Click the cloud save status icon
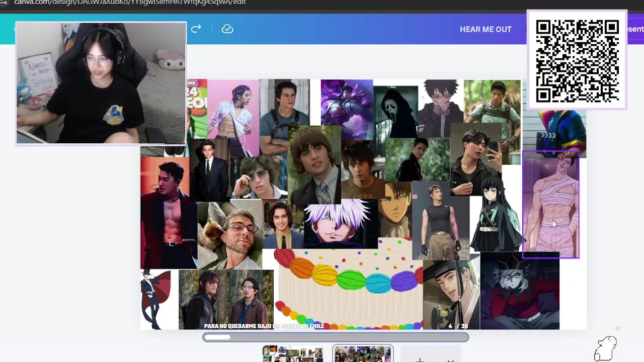 227,29
